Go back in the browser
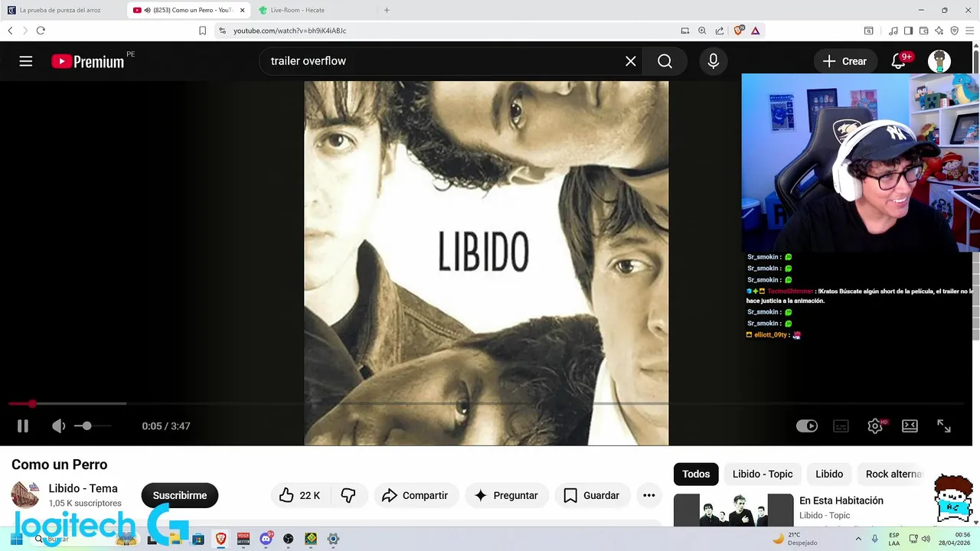The image size is (980, 551). 10,31
